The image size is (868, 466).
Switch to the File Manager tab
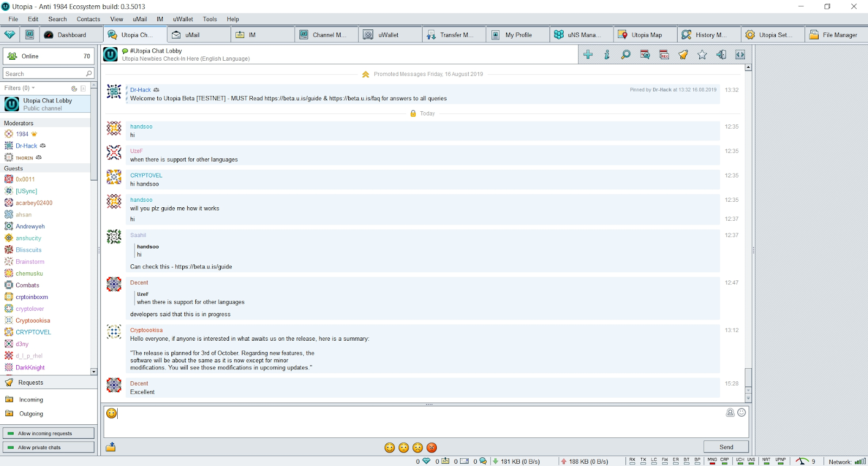pyautogui.click(x=836, y=35)
